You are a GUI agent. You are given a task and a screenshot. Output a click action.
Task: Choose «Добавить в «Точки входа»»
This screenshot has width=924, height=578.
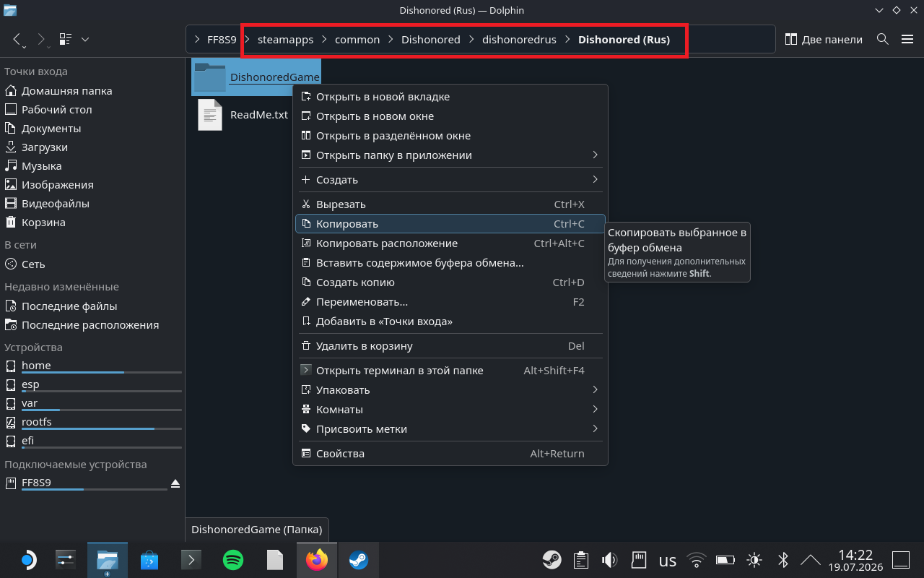click(x=450, y=322)
